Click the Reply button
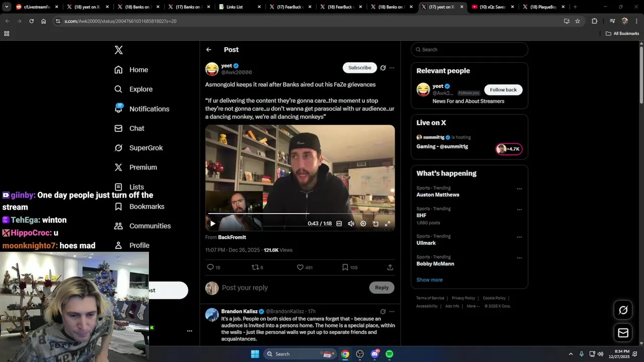Viewport: 644px width, 362px height. [382, 288]
